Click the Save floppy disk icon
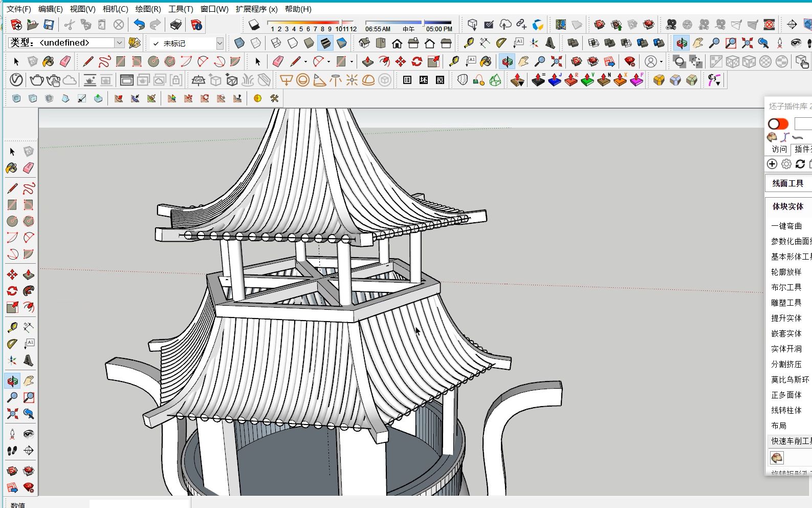Screen dimensions: 812x508 coord(49,25)
